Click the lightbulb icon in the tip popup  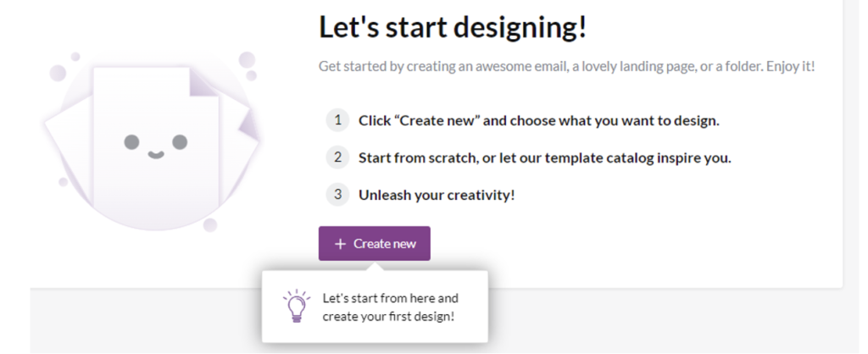(x=296, y=305)
